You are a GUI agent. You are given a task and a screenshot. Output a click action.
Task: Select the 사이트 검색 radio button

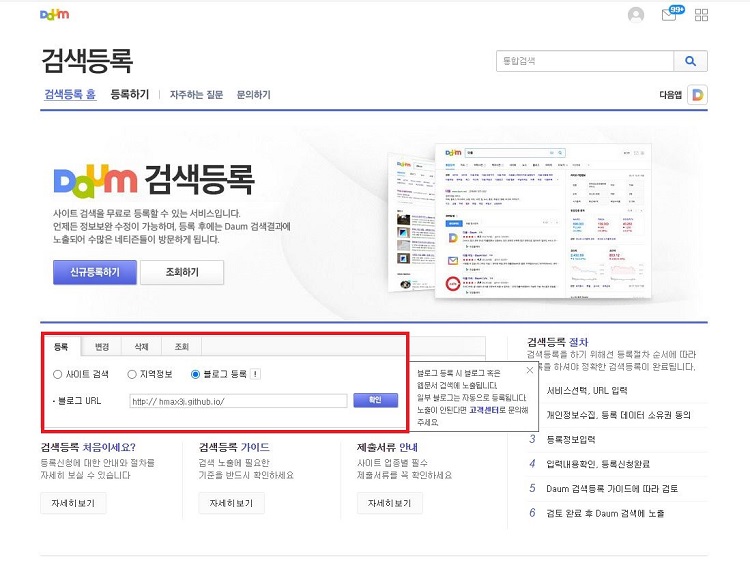[x=57, y=374]
